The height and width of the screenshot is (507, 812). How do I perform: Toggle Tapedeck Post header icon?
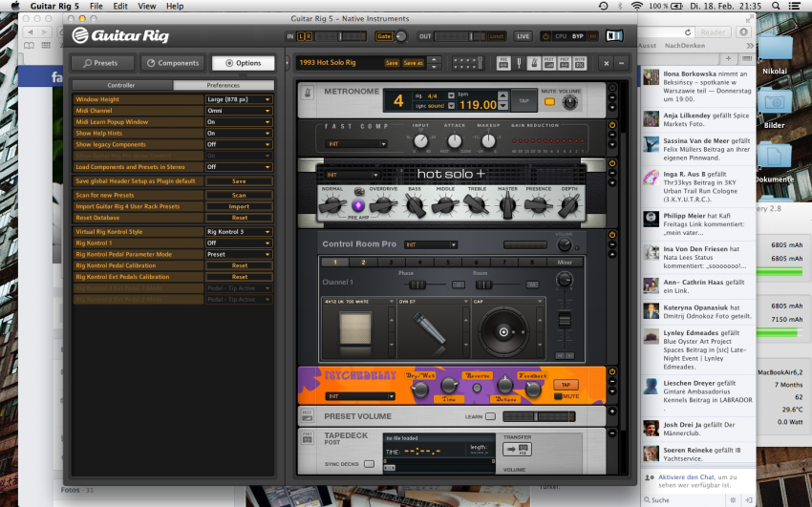(565, 63)
